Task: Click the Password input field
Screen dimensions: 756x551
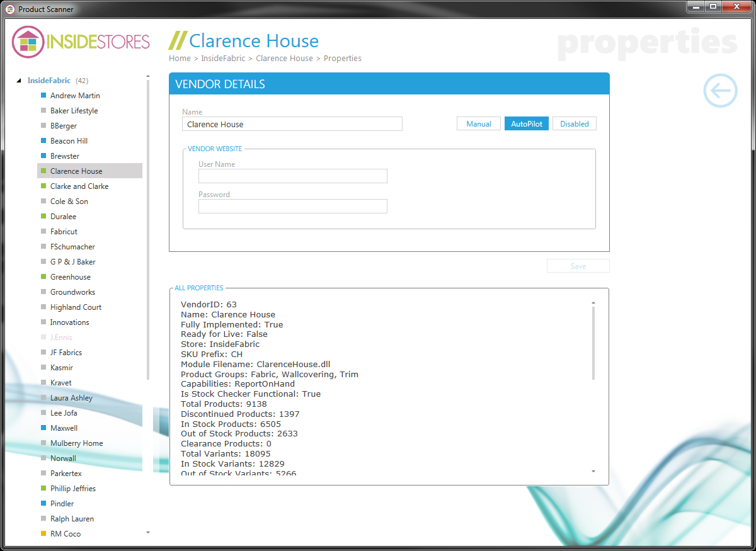Action: [x=293, y=206]
